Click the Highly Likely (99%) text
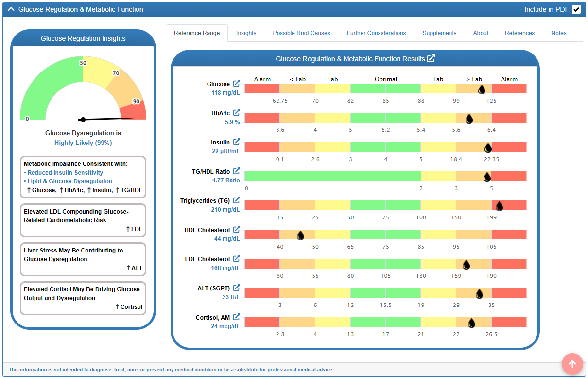This screenshot has width=588, height=378. (x=83, y=143)
